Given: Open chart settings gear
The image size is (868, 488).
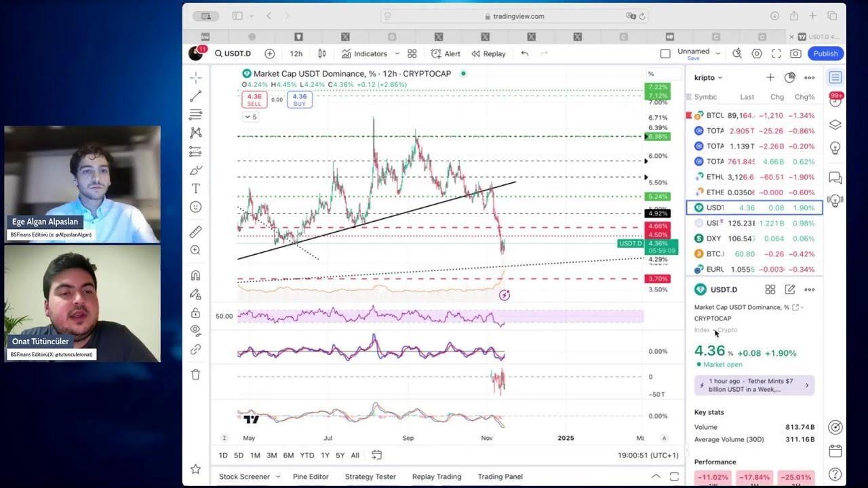Looking at the screenshot, I should [x=757, y=54].
